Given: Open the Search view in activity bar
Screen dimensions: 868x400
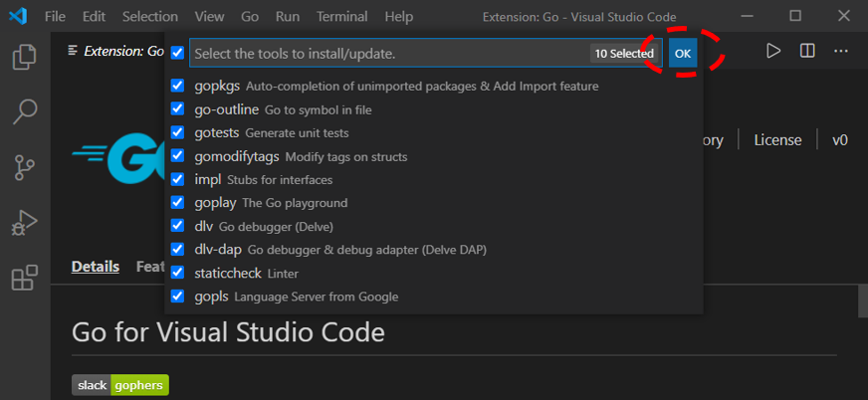Looking at the screenshot, I should (x=24, y=111).
